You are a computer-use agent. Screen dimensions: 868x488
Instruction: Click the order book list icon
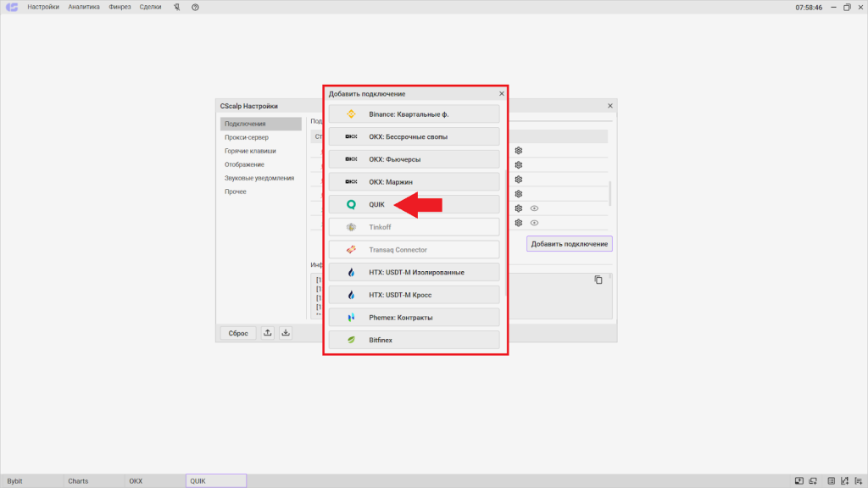click(831, 481)
